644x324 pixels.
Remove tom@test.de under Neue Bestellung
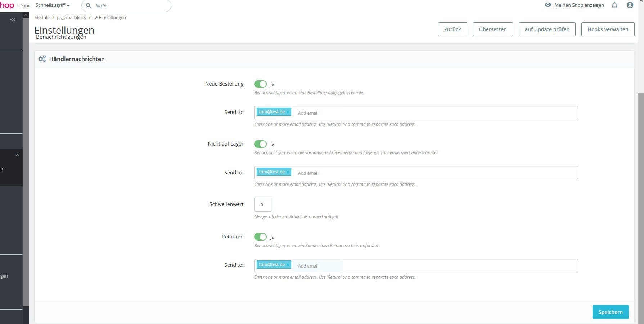(288, 112)
